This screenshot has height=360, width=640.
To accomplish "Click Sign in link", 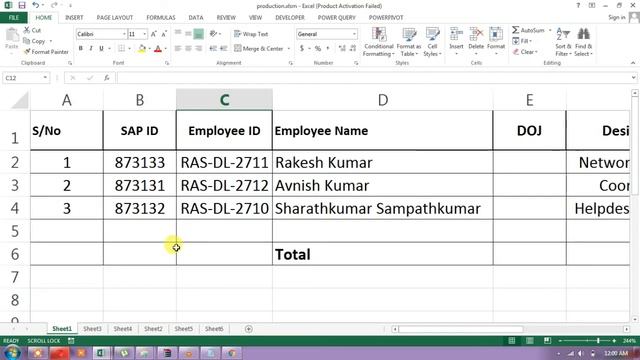I will point(616,17).
